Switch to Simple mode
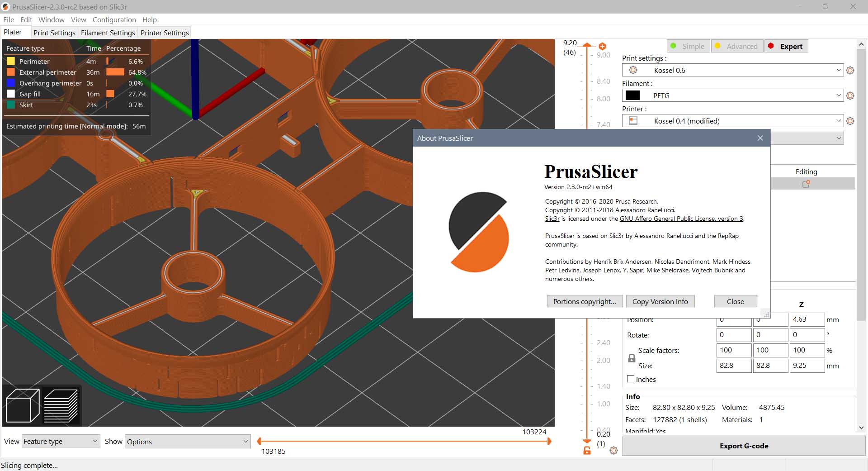The height and width of the screenshot is (471, 868). [x=688, y=46]
